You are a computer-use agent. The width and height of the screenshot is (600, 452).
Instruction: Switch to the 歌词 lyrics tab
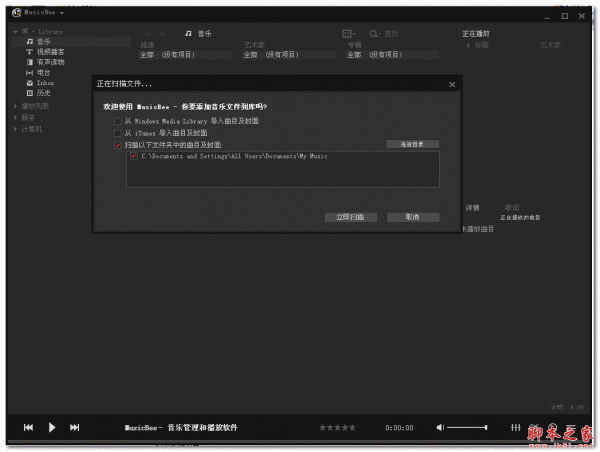tap(512, 207)
